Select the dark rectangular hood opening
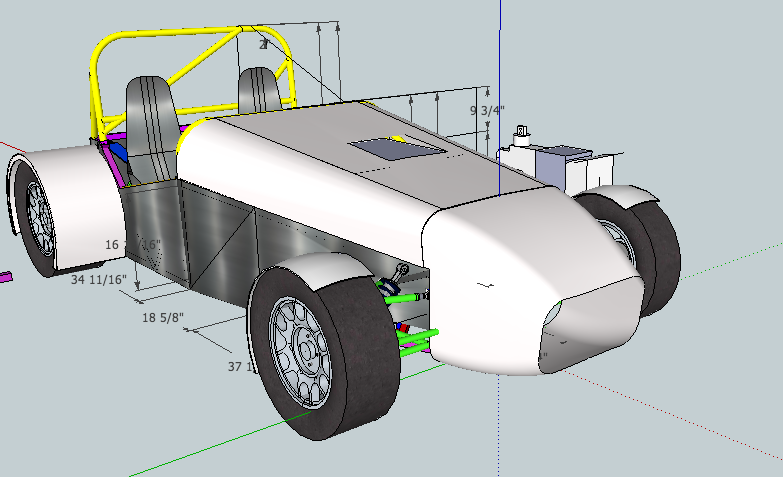Viewport: 783px width, 477px height. (x=395, y=148)
